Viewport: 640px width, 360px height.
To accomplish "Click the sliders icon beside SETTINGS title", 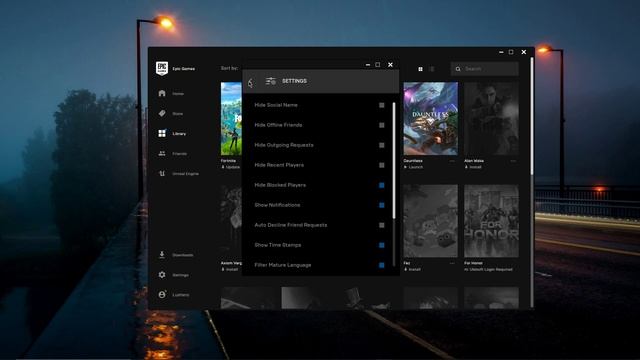I will (271, 81).
